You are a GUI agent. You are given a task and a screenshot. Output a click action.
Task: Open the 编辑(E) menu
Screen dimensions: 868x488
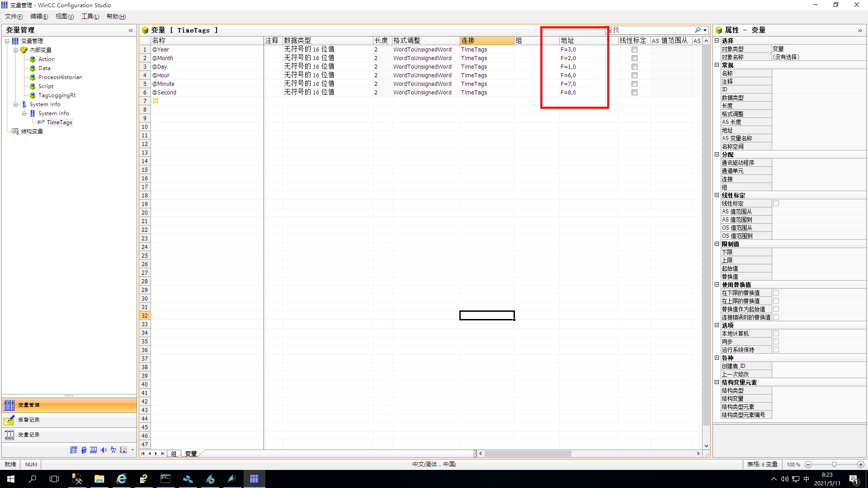tap(39, 16)
